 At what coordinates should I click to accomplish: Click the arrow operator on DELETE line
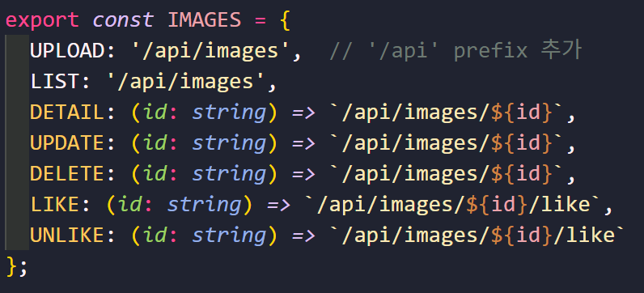304,174
